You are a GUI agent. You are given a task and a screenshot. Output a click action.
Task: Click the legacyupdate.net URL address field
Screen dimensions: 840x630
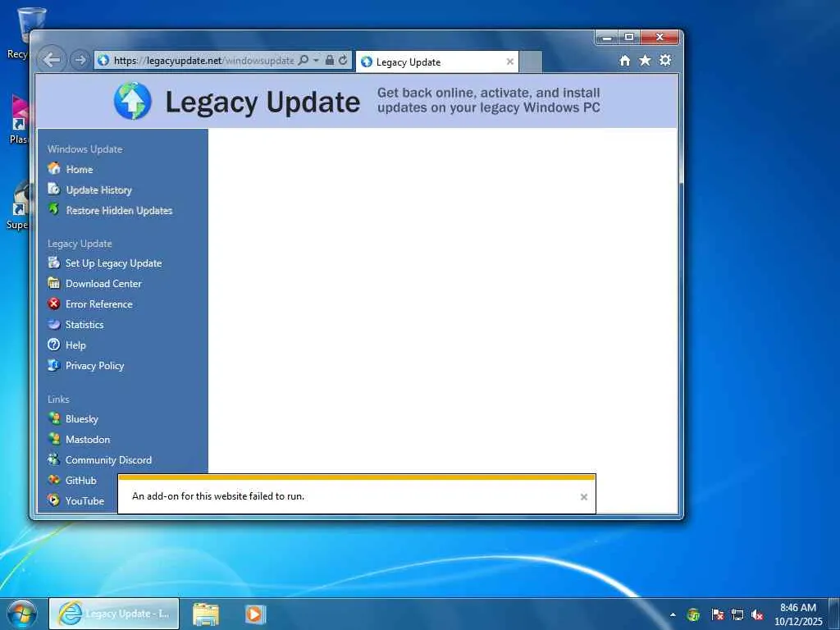[203, 61]
